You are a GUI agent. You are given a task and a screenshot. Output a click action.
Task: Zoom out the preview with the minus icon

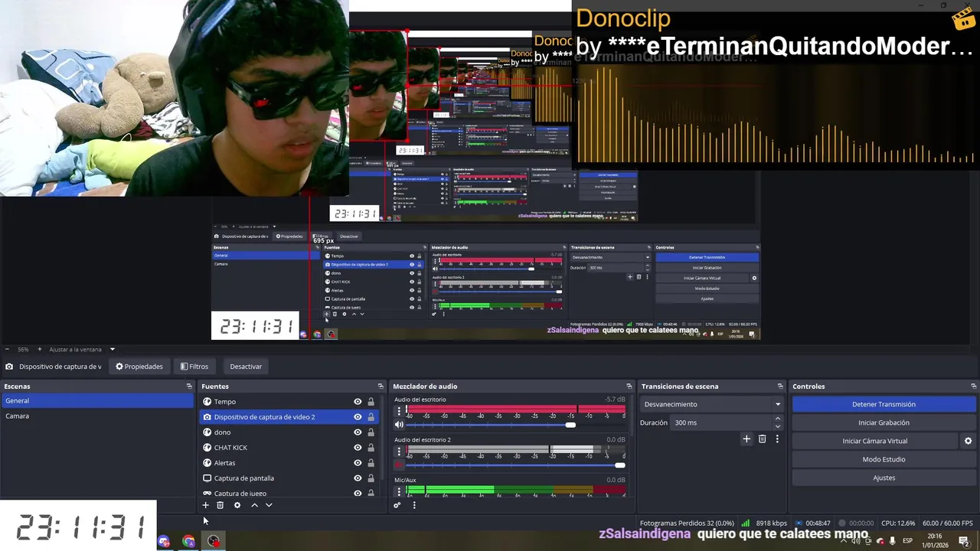click(x=7, y=349)
